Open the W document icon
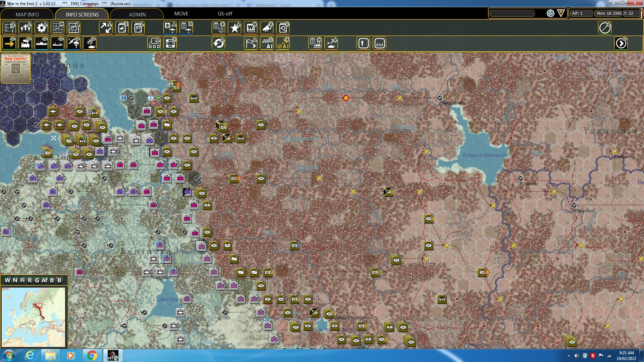 tap(251, 28)
